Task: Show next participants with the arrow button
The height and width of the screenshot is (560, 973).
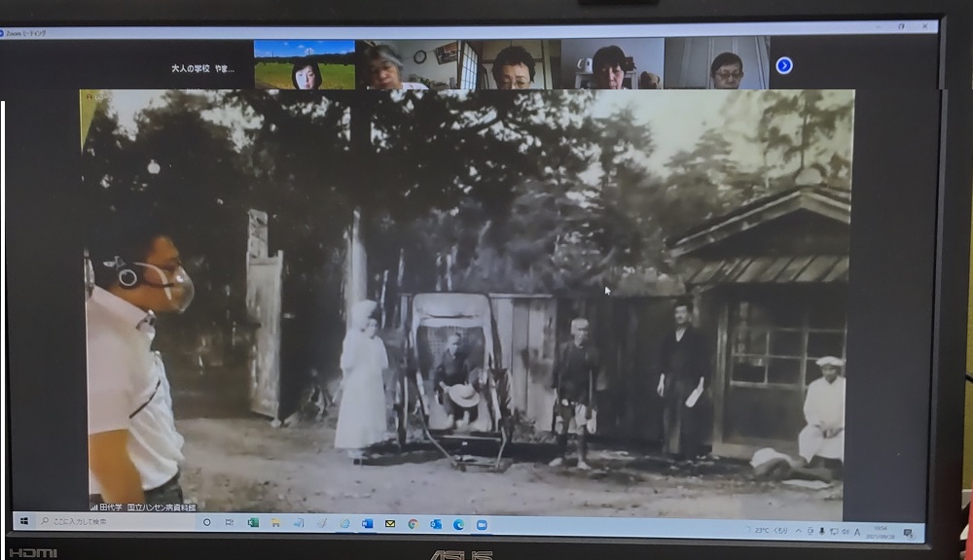Action: coord(784,65)
